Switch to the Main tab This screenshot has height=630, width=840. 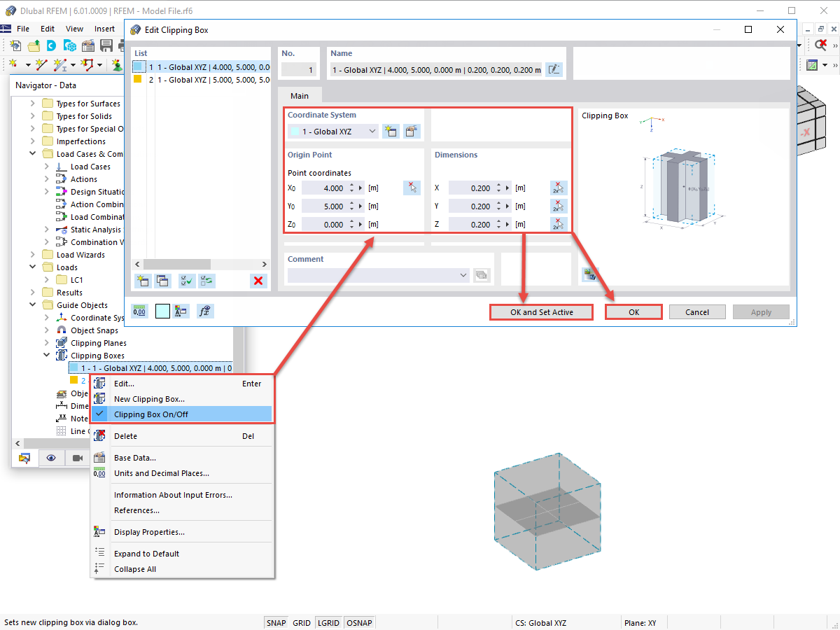point(300,94)
